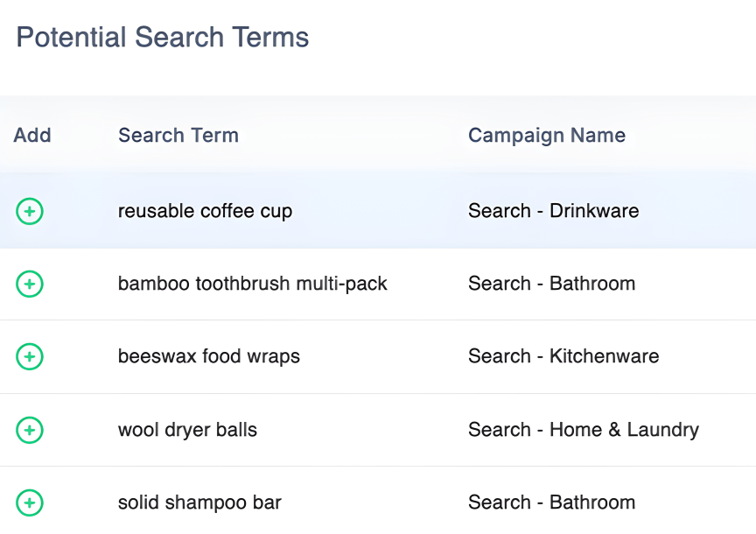Click the Add column header
This screenshot has width=756, height=534.
point(32,136)
